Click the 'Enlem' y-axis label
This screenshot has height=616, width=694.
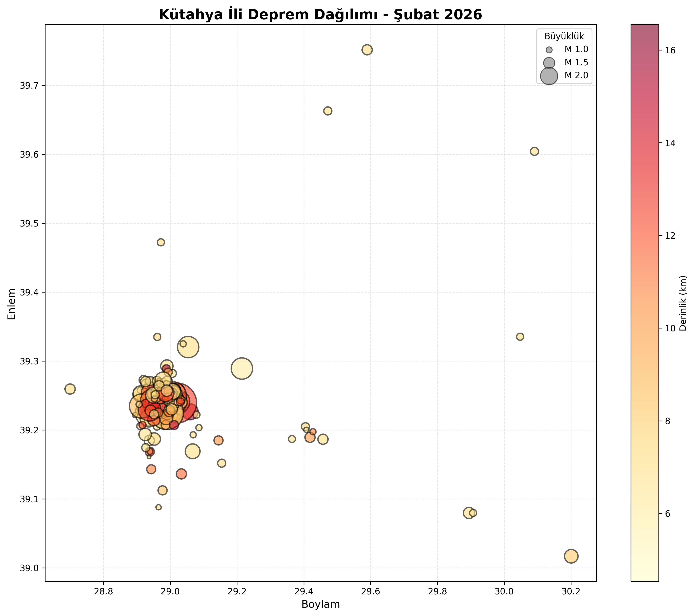click(12, 304)
